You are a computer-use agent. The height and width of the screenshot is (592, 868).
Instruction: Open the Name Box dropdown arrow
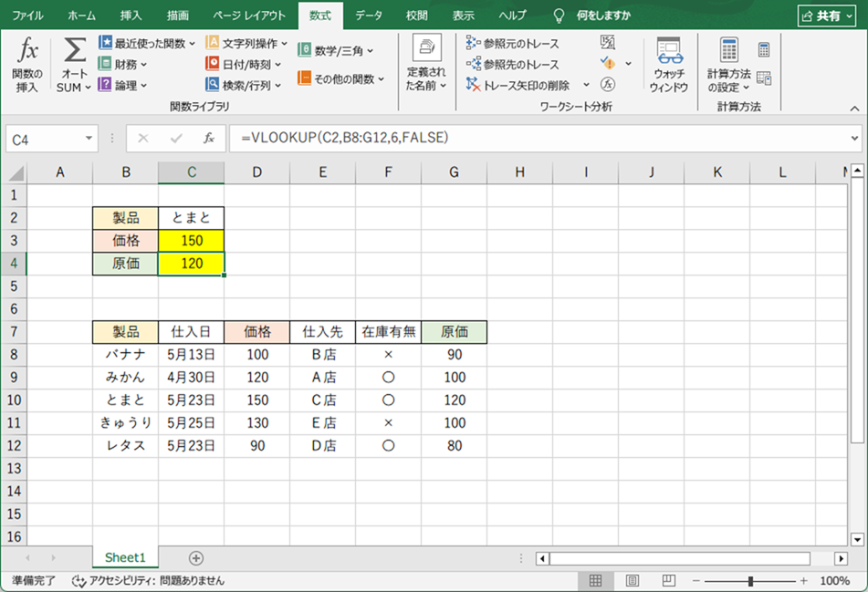tap(89, 139)
